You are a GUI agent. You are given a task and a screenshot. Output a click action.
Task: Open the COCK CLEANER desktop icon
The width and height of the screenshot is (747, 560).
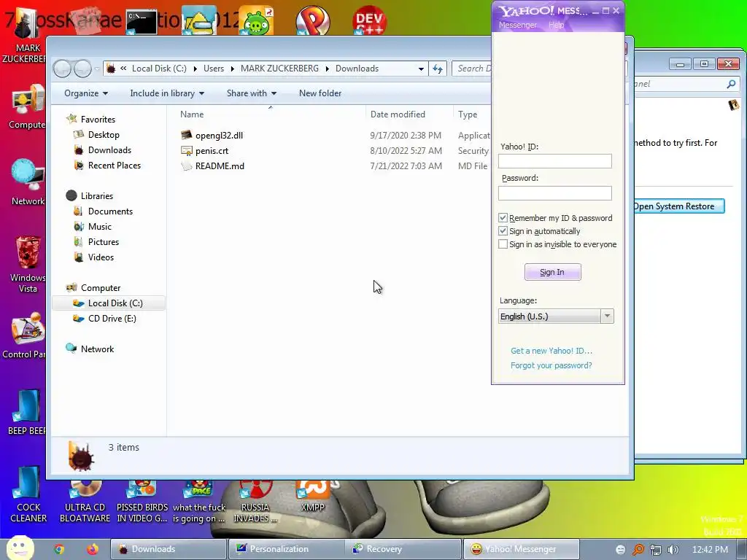coord(28,494)
